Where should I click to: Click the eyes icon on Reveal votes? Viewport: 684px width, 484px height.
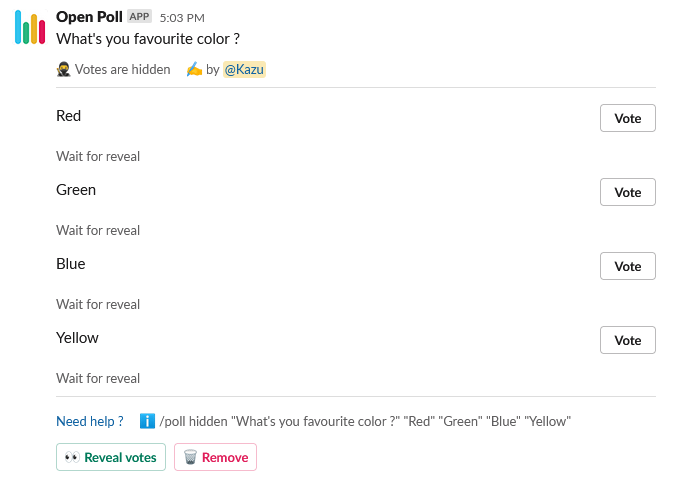(72, 457)
